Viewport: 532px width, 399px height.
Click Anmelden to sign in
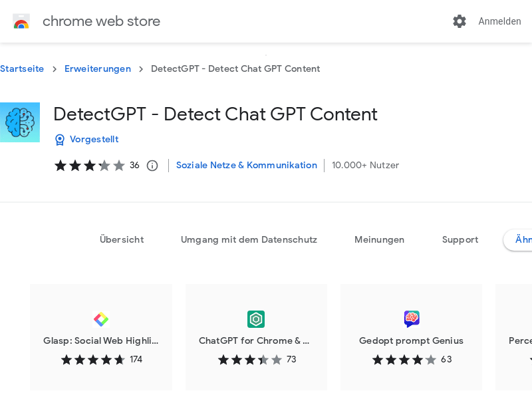point(499,21)
